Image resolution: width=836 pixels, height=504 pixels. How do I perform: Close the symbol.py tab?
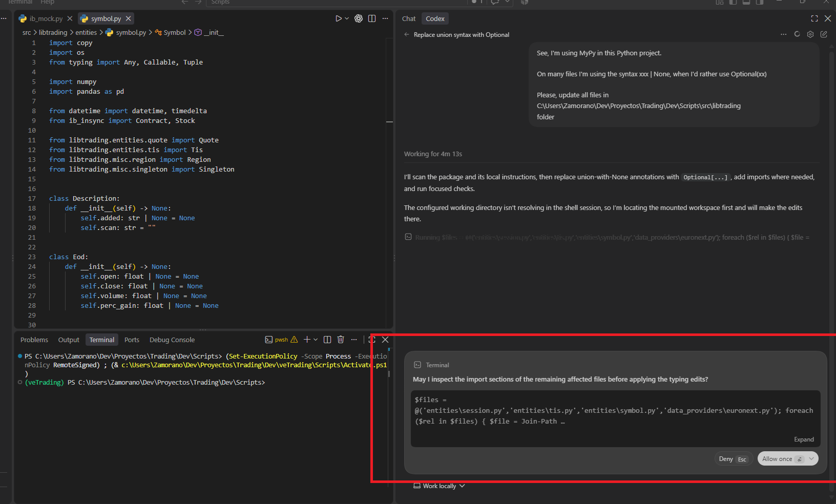(x=129, y=18)
